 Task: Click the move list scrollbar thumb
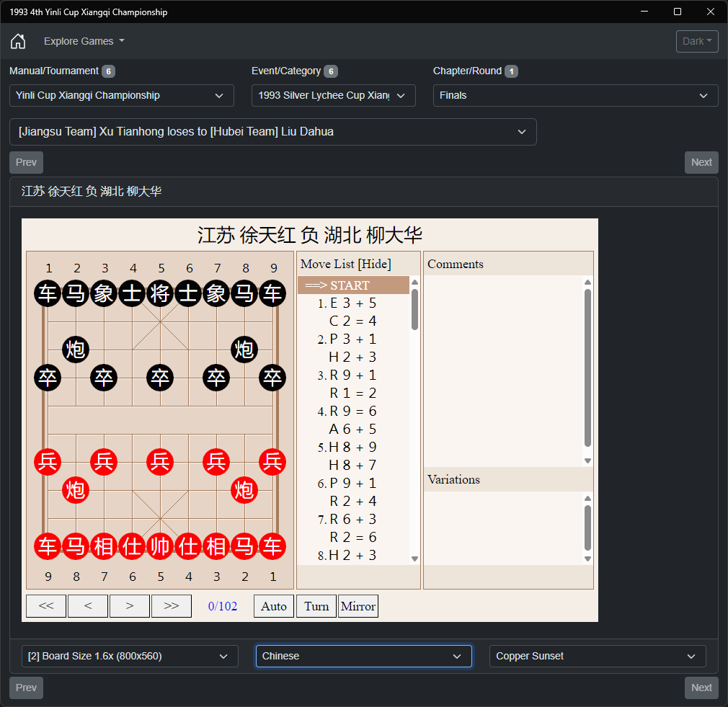(x=414, y=309)
